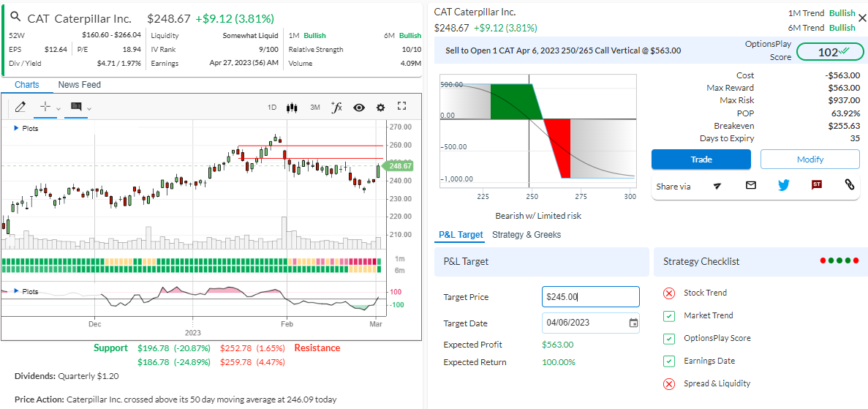The image size is (868, 409).
Task: Expand chart to fullscreen
Action: 402,106
